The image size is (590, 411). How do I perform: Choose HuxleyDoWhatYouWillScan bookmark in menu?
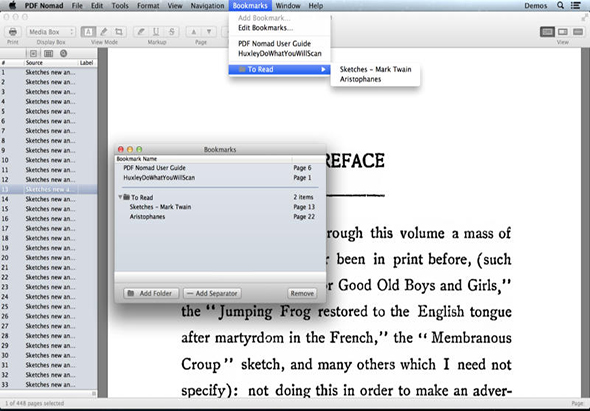pos(280,53)
